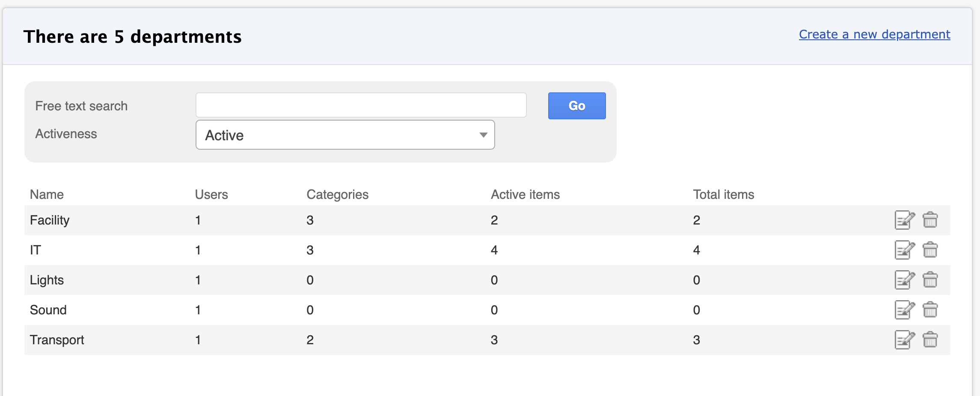Click trash icon in IT row
The image size is (980, 396).
pyautogui.click(x=930, y=250)
